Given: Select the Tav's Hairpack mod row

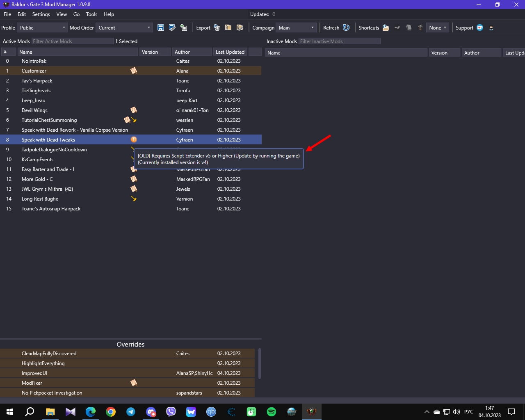Looking at the screenshot, I should 131,80.
